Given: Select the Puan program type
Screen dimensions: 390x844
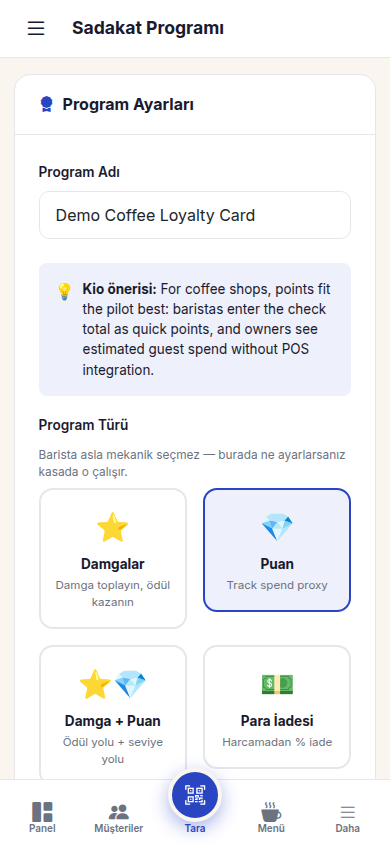Looking at the screenshot, I should pyautogui.click(x=277, y=550).
